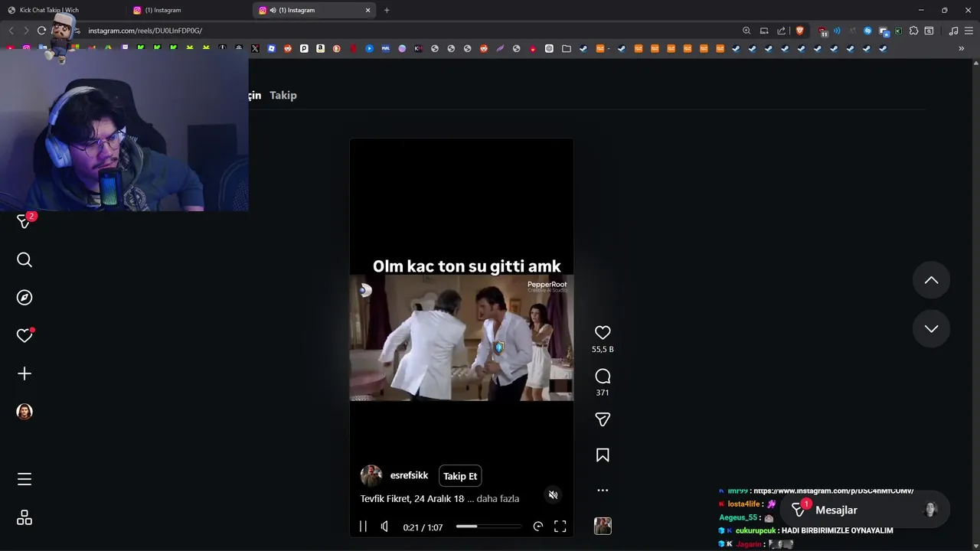
Task: Go to the next reel with down chevron
Action: click(x=931, y=329)
